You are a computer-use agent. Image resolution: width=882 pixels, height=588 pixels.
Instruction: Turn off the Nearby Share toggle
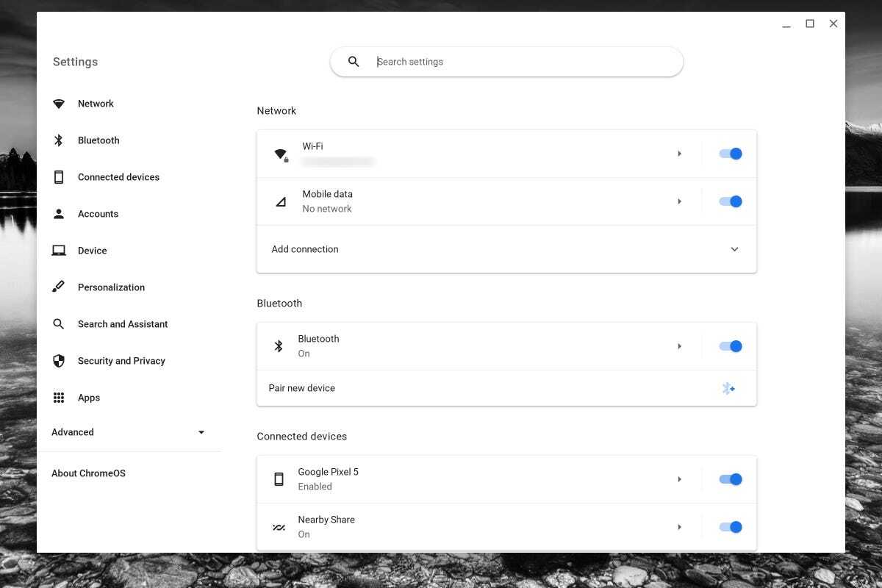click(731, 527)
